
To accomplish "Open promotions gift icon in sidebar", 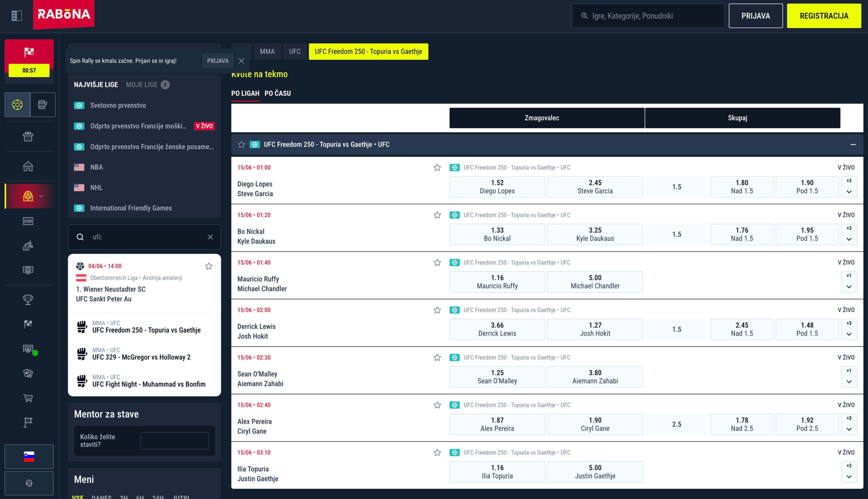I will point(28,136).
